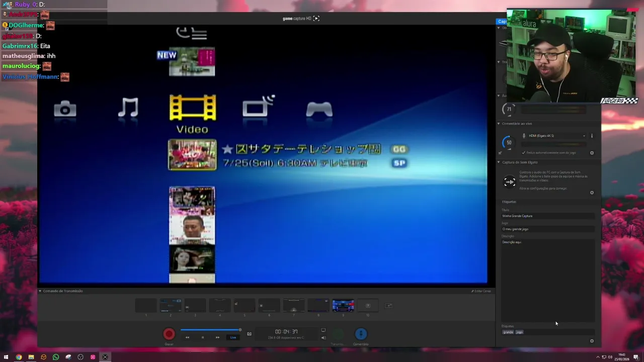
Task: Open Chrome from the taskbar
Action: pos(19,357)
